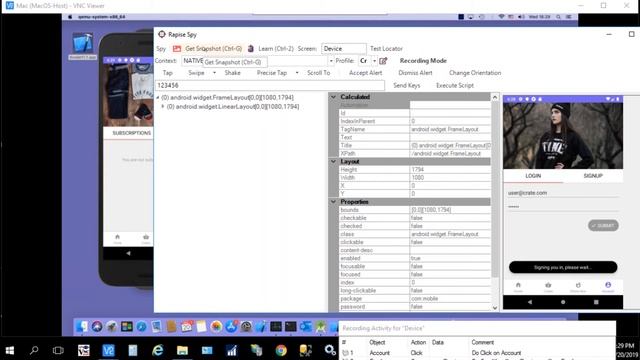Click the Shake action
Screen dimensions: 640x360
click(x=232, y=73)
